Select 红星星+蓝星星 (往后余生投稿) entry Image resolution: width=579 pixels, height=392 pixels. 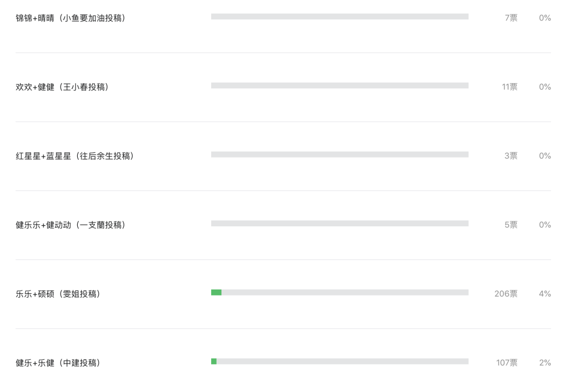coord(75,156)
